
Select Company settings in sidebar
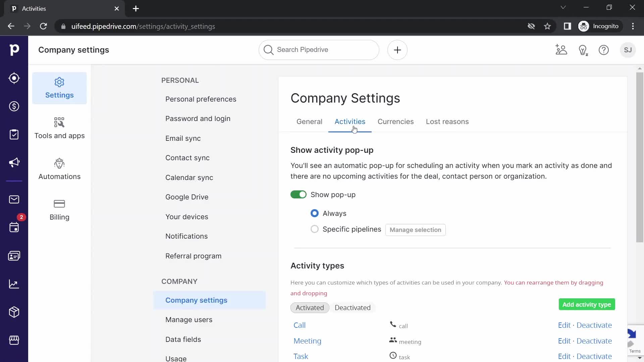[210, 300]
